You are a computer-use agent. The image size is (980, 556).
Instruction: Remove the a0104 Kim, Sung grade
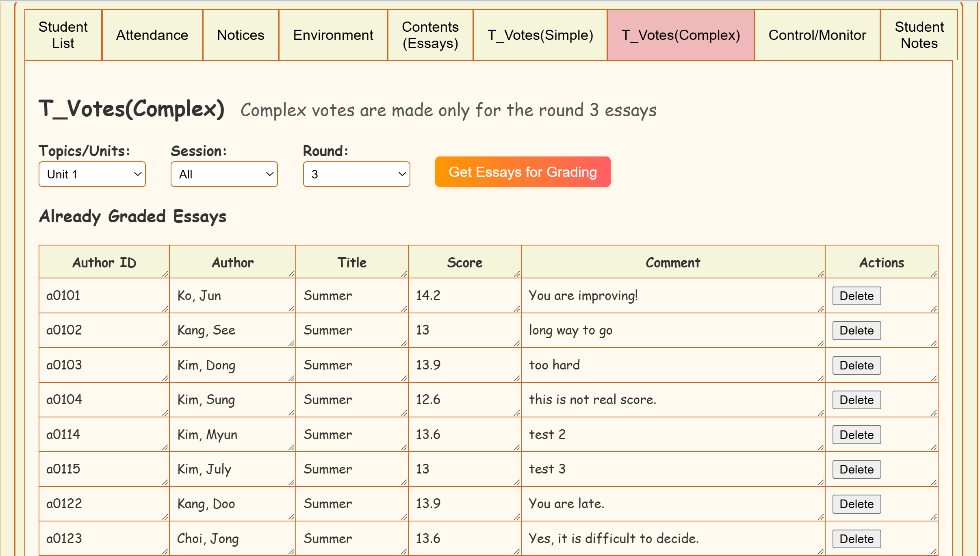(856, 400)
